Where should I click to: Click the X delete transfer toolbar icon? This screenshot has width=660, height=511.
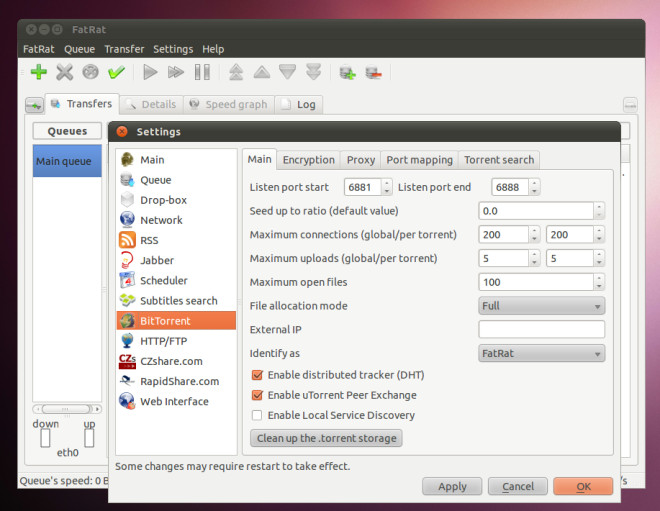pos(64,72)
